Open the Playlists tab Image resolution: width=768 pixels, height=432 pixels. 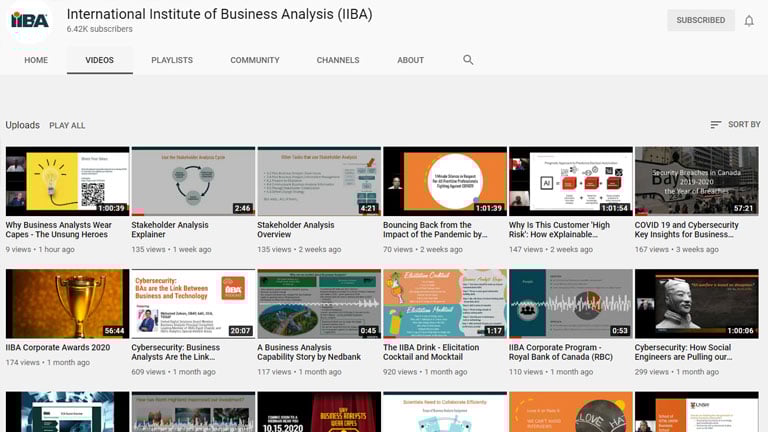172,60
